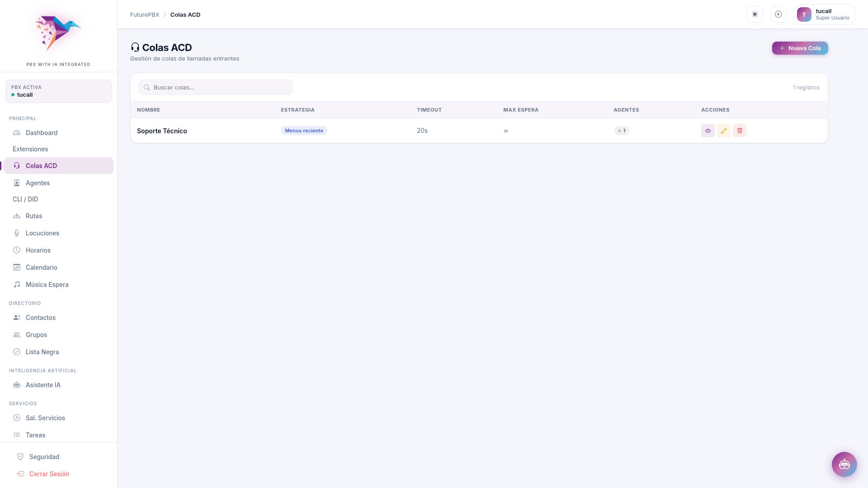Expand the Extensiones sidebar section

pos(30,149)
